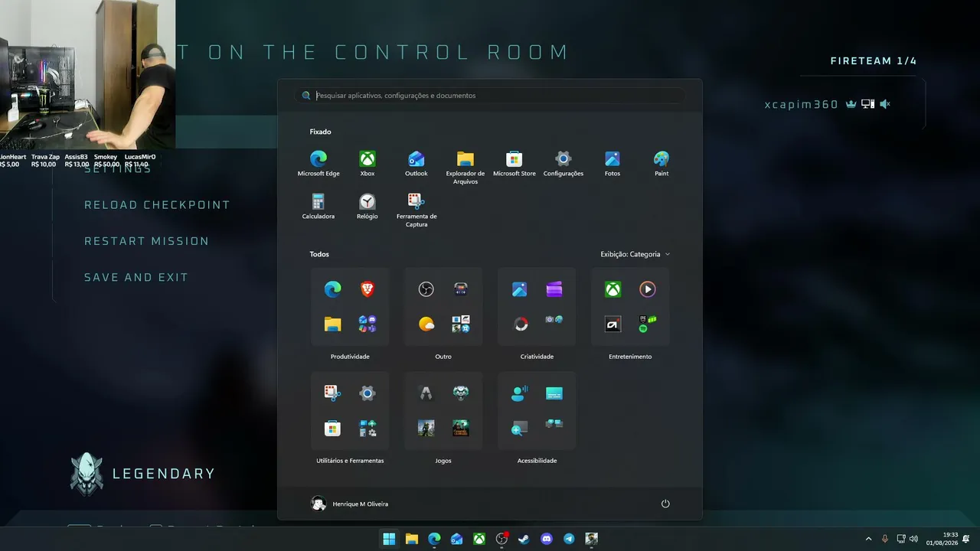Open Configurações from pinned apps

[563, 164]
